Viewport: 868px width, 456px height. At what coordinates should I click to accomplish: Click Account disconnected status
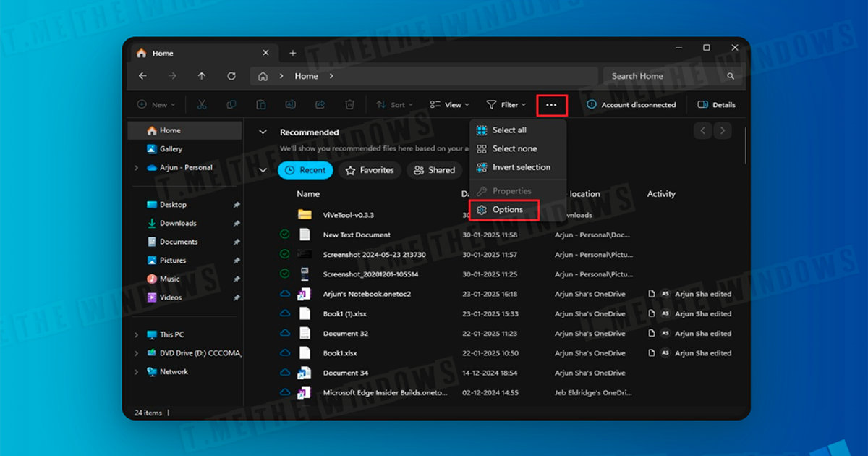[x=631, y=105]
